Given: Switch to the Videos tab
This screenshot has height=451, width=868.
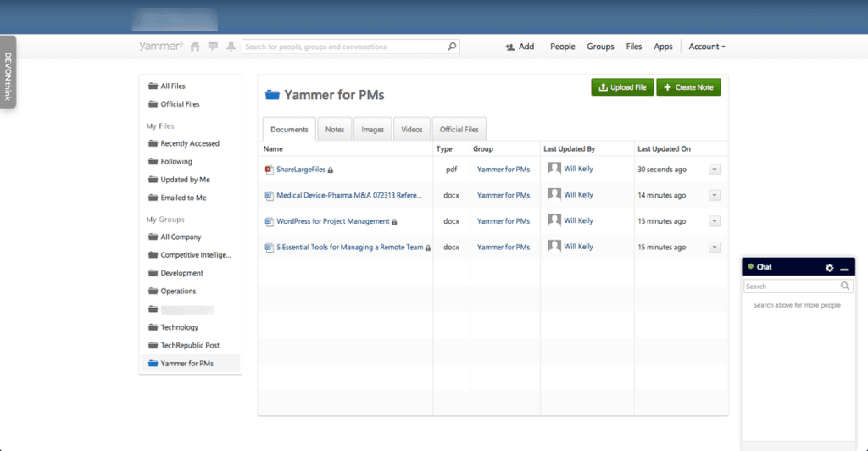Looking at the screenshot, I should [411, 129].
